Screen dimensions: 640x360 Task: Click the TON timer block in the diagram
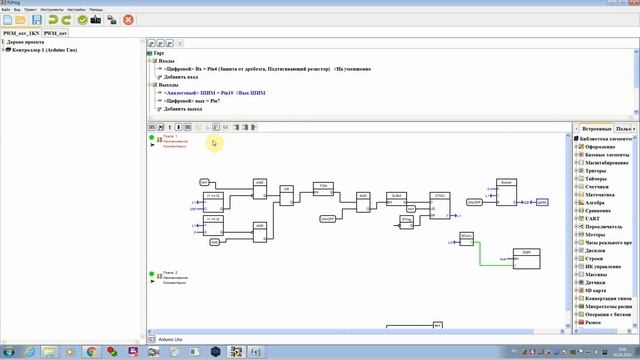pyautogui.click(x=323, y=189)
